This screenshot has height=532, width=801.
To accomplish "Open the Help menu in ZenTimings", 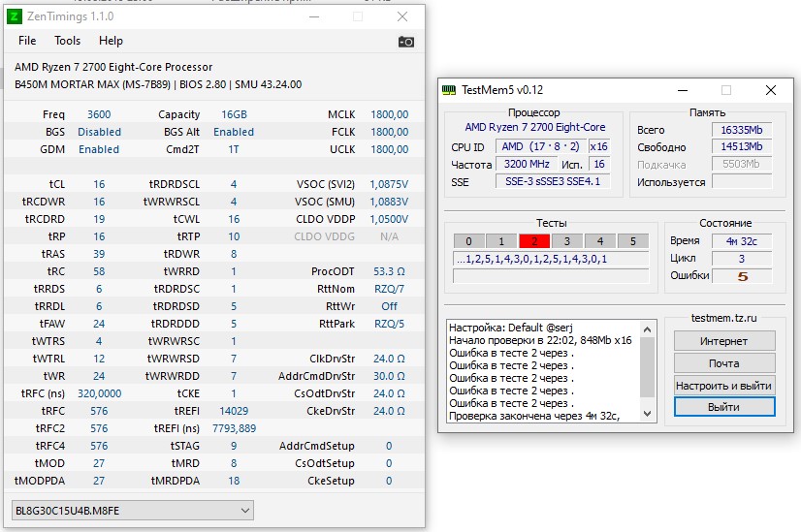I will pyautogui.click(x=111, y=41).
